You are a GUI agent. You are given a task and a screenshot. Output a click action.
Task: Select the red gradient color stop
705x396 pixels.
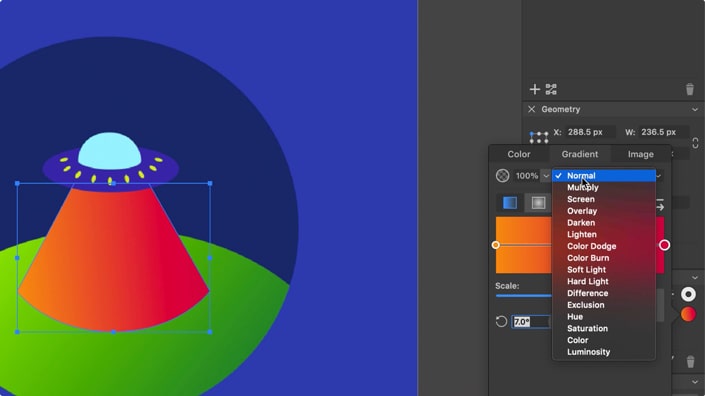click(x=664, y=245)
